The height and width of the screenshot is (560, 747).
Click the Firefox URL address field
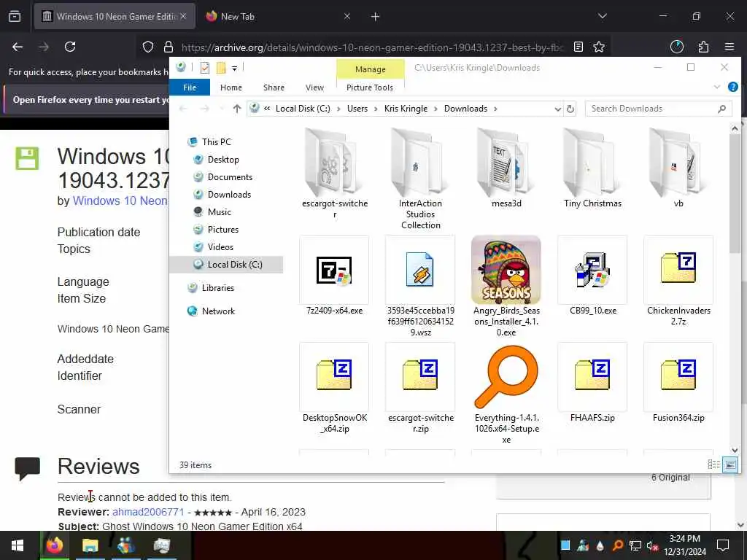(x=373, y=47)
